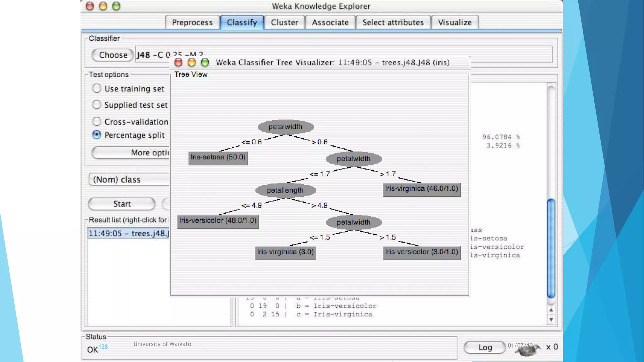Enable the Cross-validation radio button

(x=97, y=121)
